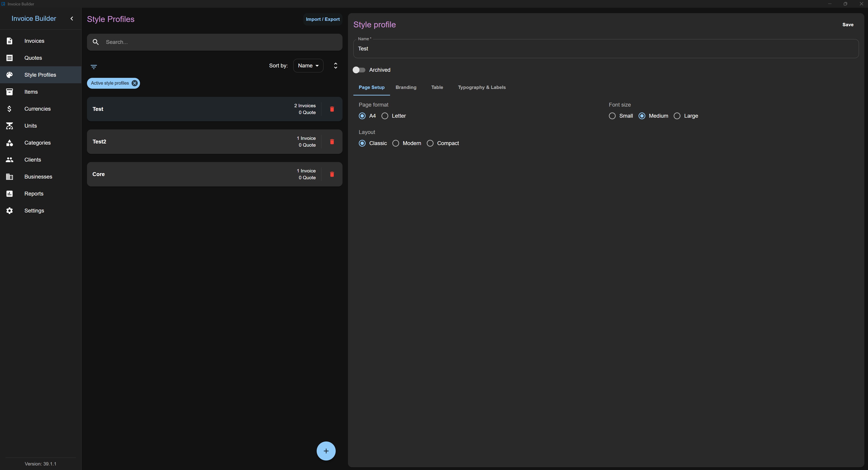This screenshot has height=470, width=868.
Task: Click the Clients people icon
Action: coord(10,160)
